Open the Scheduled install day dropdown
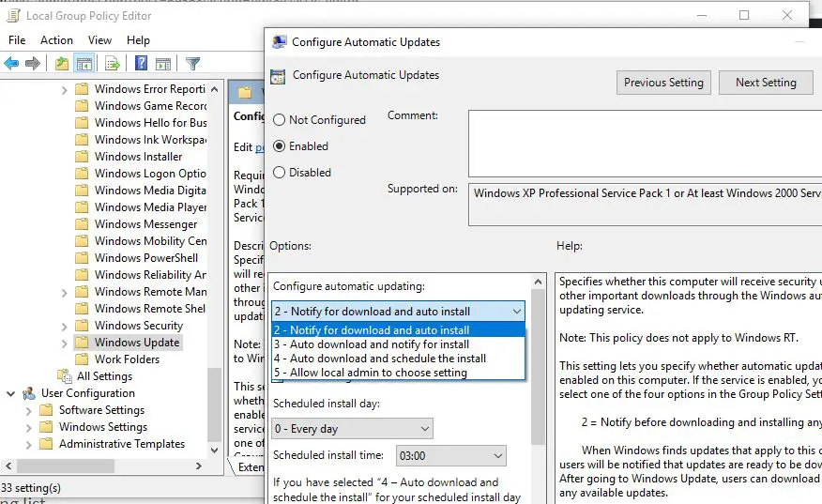This screenshot has height=504, width=822. 352,429
